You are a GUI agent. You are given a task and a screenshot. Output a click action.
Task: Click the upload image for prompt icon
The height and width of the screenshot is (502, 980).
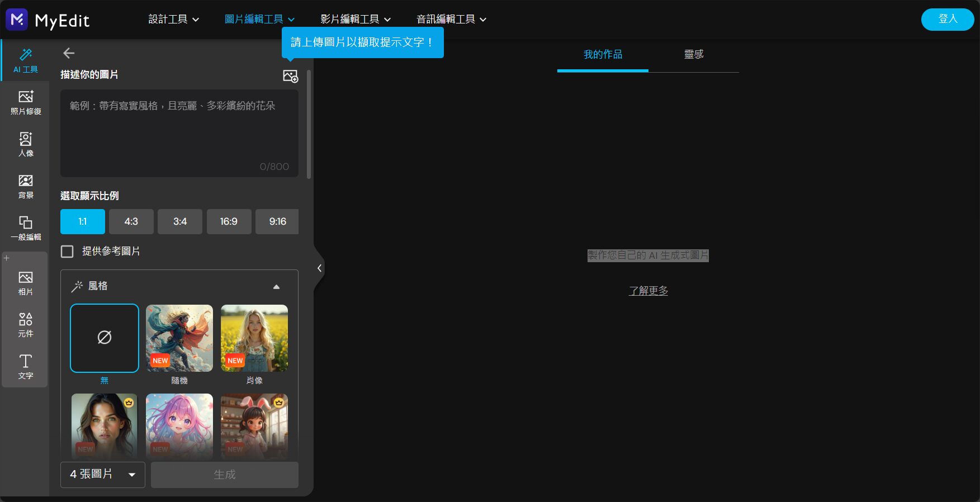point(290,76)
